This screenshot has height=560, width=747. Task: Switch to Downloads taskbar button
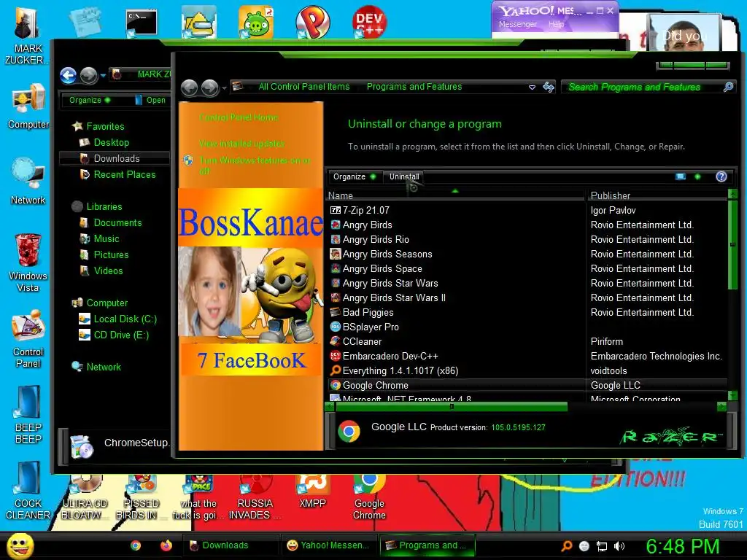coord(231,545)
